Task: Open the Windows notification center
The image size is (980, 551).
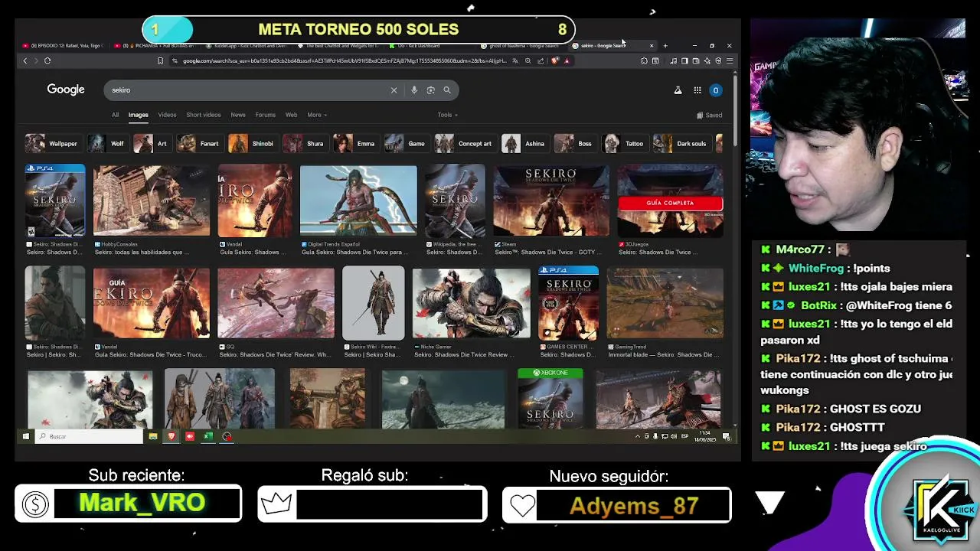Action: point(726,436)
